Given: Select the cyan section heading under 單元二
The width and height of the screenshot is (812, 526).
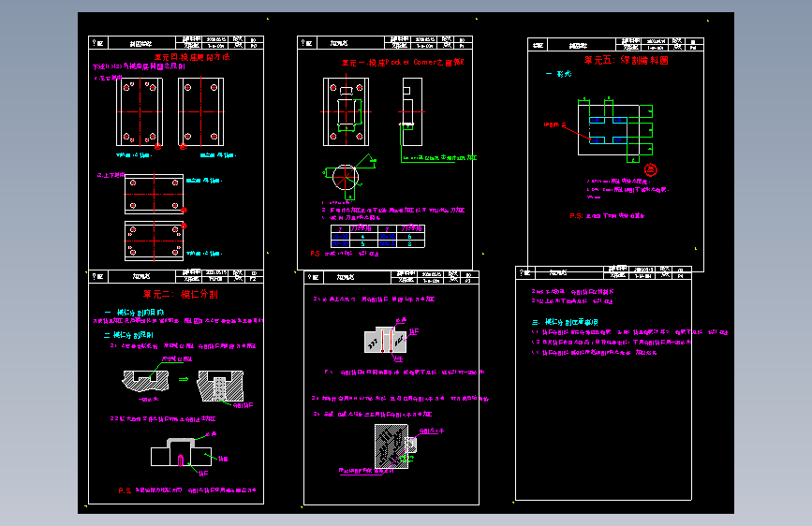Looking at the screenshot, I should [x=134, y=313].
